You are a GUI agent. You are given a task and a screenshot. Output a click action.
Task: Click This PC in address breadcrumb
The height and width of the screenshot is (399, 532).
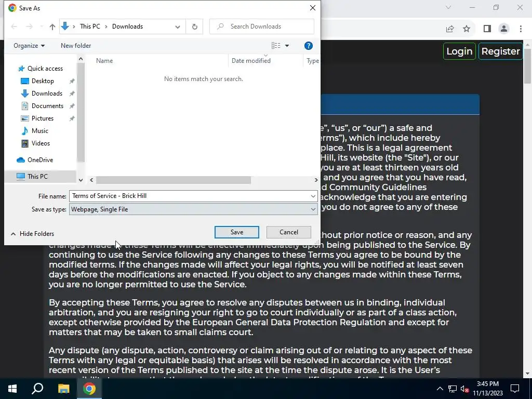click(x=90, y=26)
